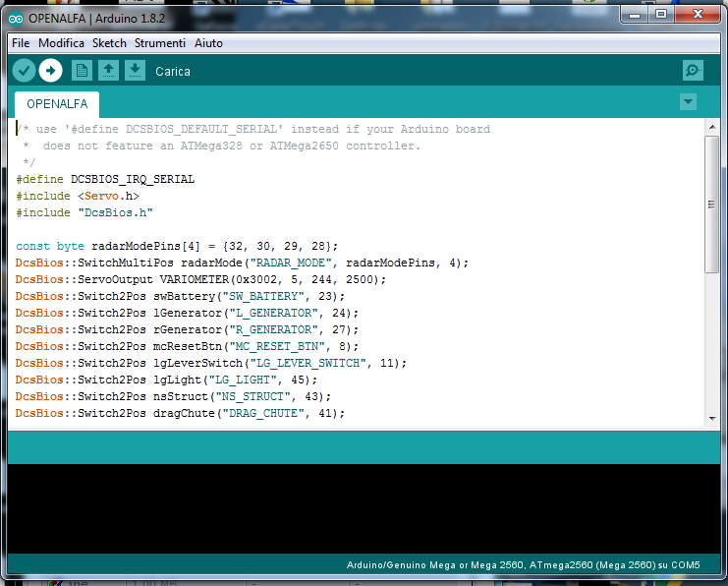Click the swBattery "SW_BATTERY" line
Screen dimensions: 728x586
point(180,297)
